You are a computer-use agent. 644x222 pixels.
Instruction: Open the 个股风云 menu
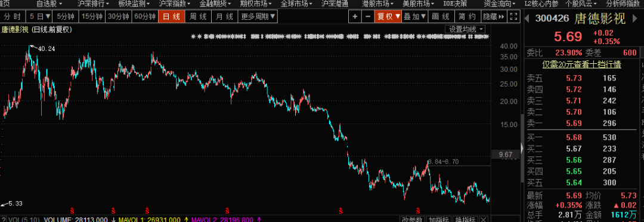click(x=581, y=4)
